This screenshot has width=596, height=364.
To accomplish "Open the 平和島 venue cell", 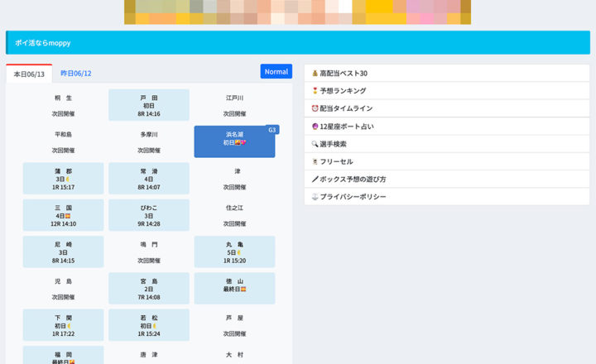I will tap(63, 141).
